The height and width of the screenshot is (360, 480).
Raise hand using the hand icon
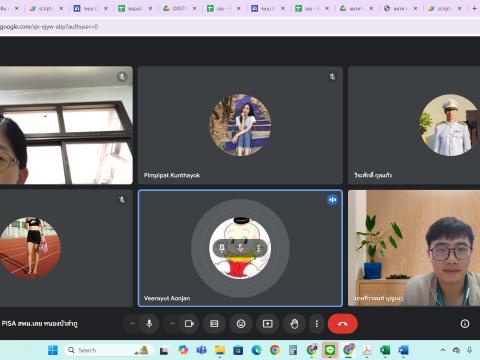[x=294, y=323]
